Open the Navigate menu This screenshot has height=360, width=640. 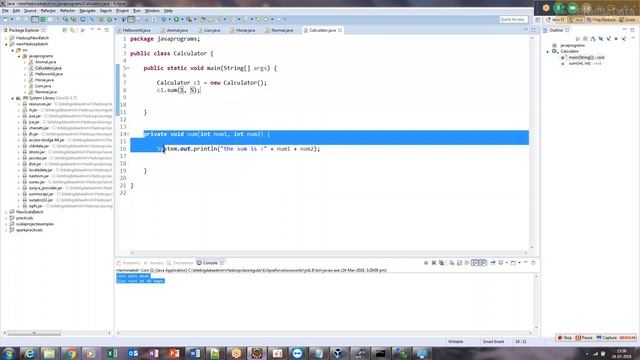click(x=87, y=11)
